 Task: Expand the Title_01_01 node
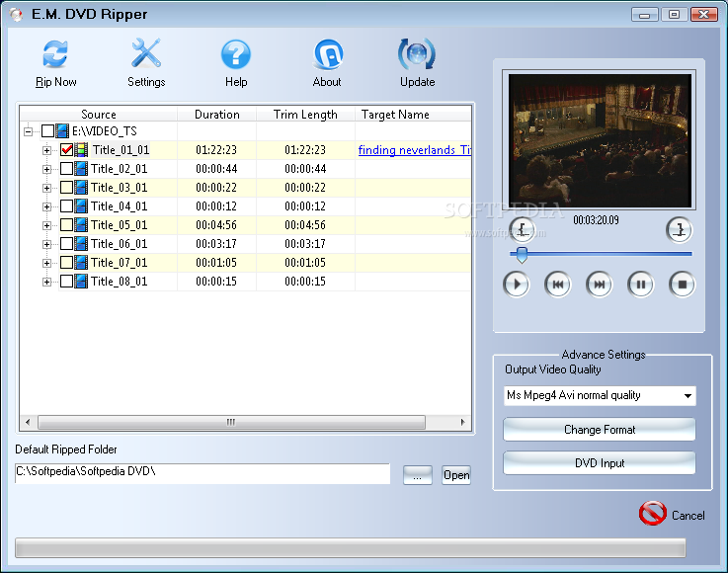pyautogui.click(x=46, y=150)
